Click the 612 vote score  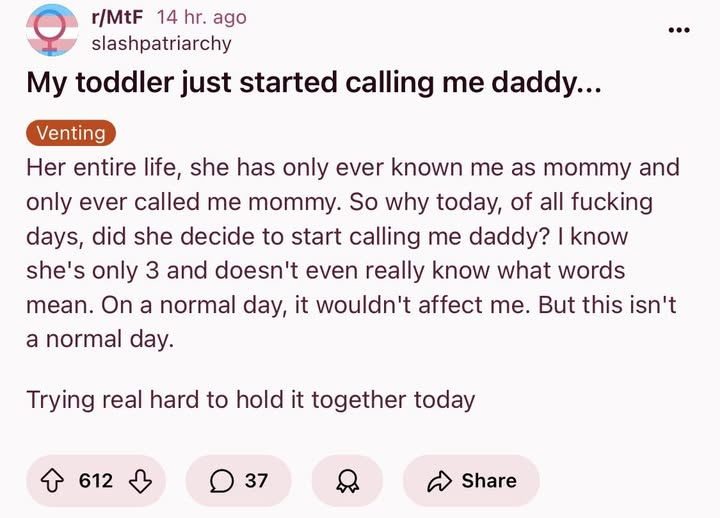click(96, 481)
